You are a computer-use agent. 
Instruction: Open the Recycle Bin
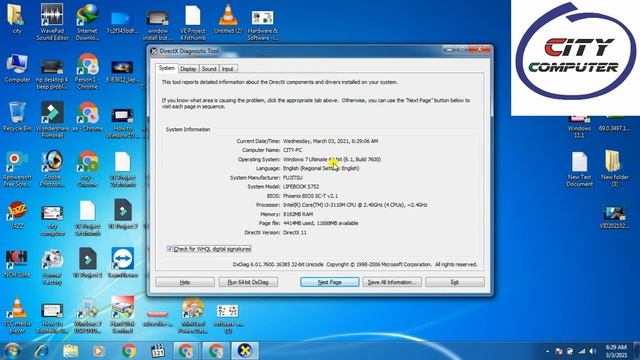[17, 116]
